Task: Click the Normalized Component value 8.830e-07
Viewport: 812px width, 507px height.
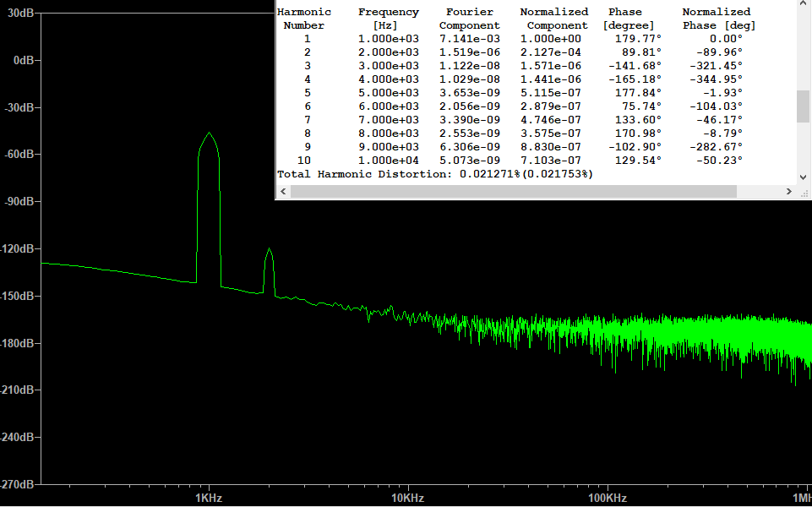Action: 551,146
